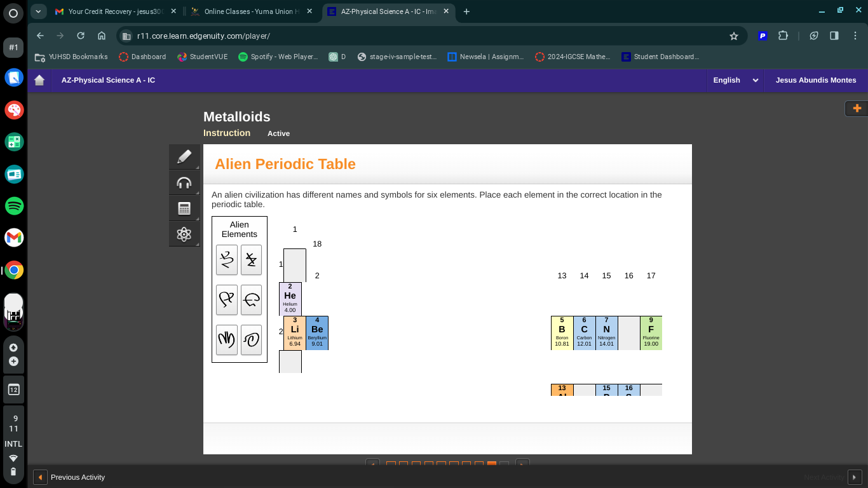Select the empty group 16 table cell
This screenshot has height=488, width=868.
click(628, 333)
